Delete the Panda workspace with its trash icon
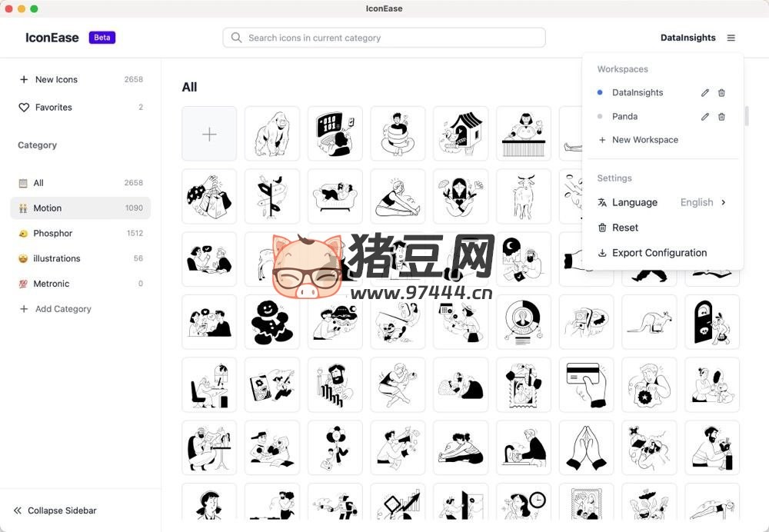This screenshot has width=769, height=532. [x=721, y=116]
